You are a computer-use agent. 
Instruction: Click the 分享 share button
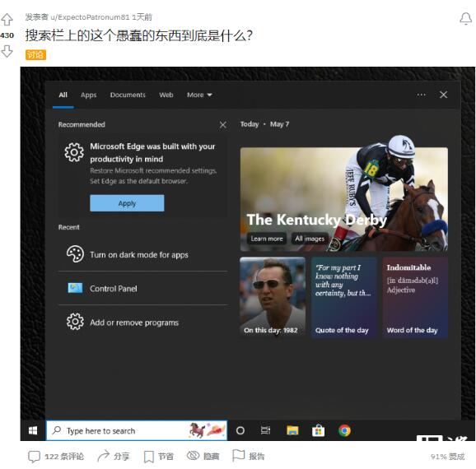point(114,456)
